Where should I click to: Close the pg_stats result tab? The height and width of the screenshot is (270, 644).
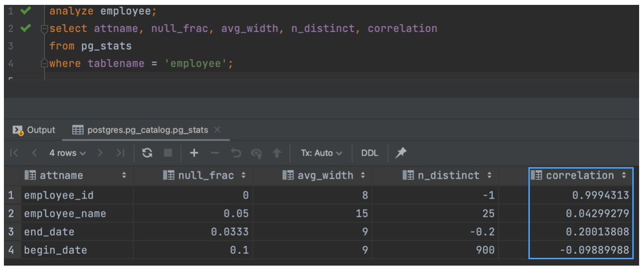coord(217,130)
